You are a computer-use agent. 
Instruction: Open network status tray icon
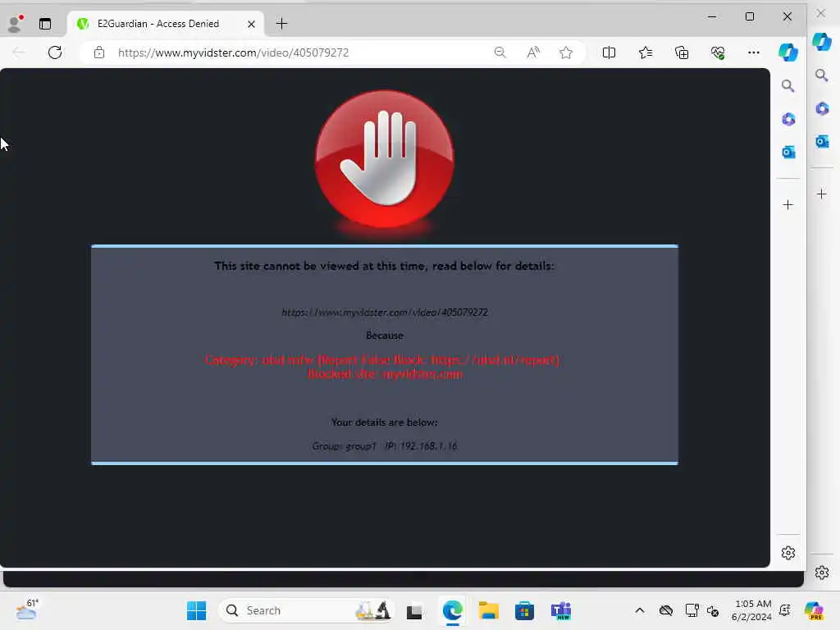(692, 610)
